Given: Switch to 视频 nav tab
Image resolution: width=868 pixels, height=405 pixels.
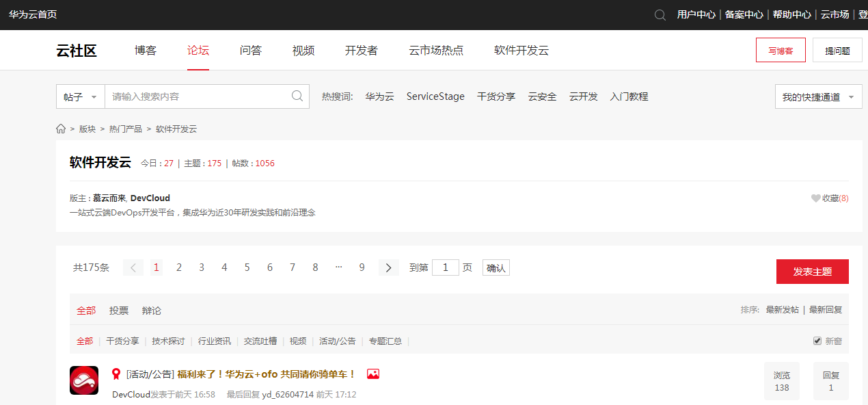Looking at the screenshot, I should click(x=303, y=50).
